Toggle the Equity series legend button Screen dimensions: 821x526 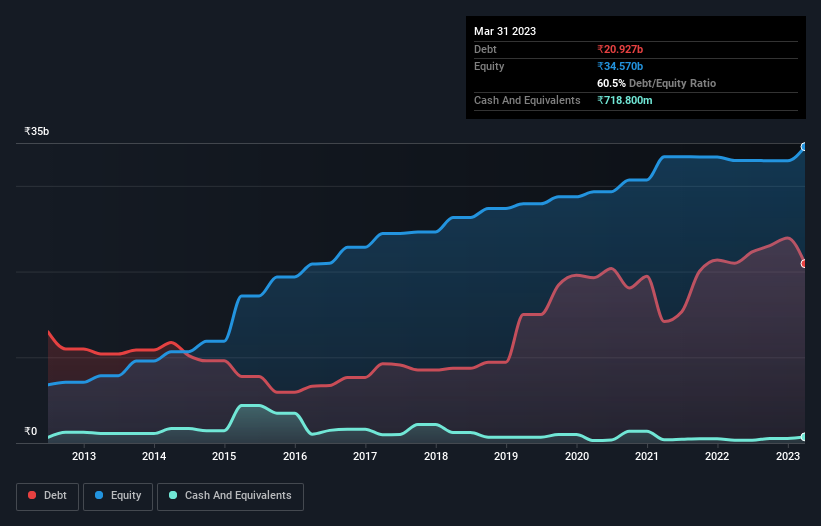point(118,496)
